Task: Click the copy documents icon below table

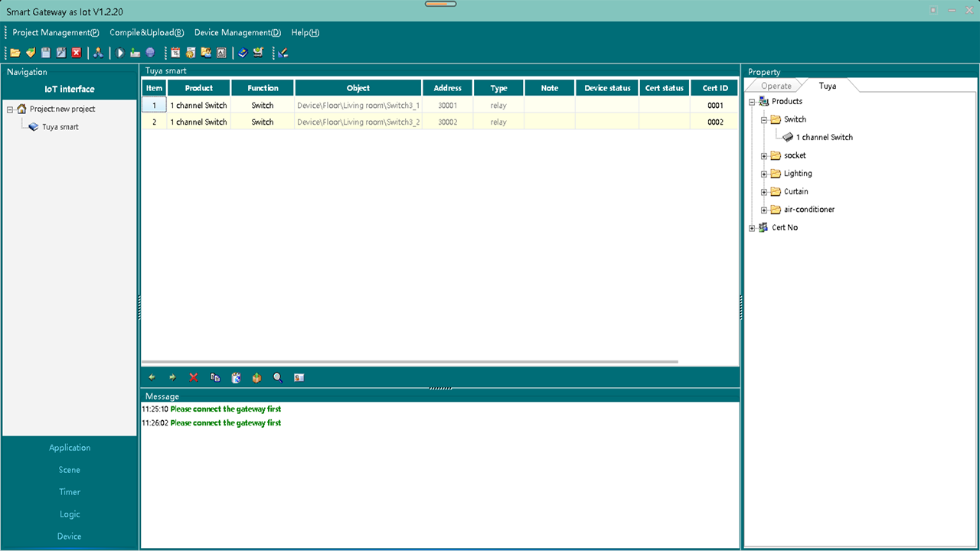Action: click(215, 377)
